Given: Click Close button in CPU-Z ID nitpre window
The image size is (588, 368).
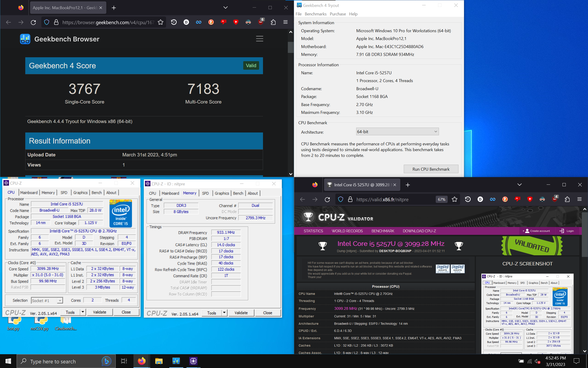Looking at the screenshot, I should click(x=268, y=313).
